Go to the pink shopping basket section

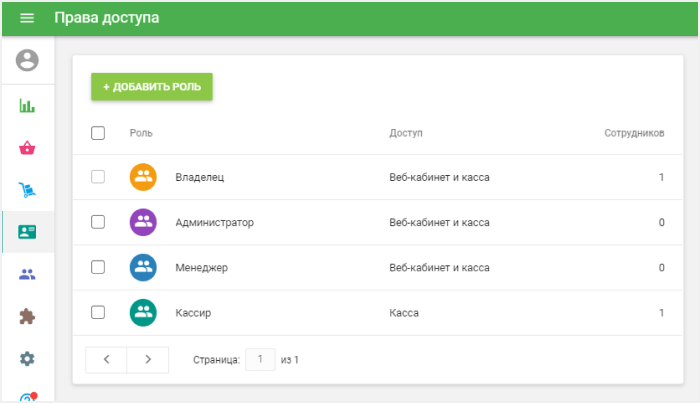pos(27,148)
